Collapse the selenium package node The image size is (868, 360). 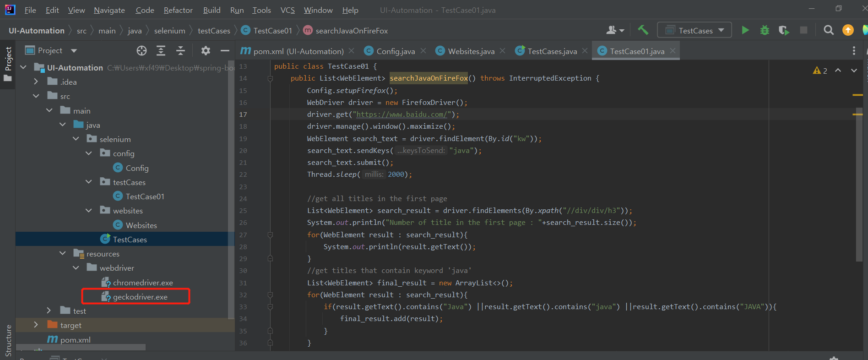[x=76, y=139]
